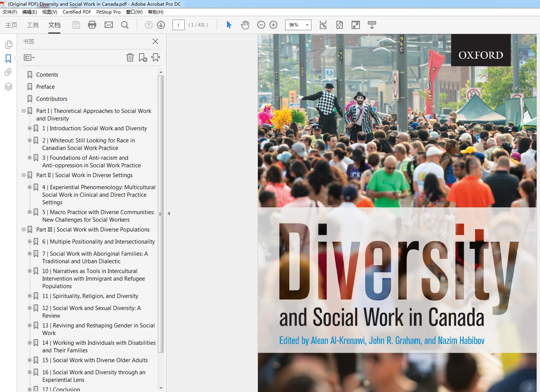Click the zoom out minus icon
This screenshot has width=540, height=392.
coord(261,25)
